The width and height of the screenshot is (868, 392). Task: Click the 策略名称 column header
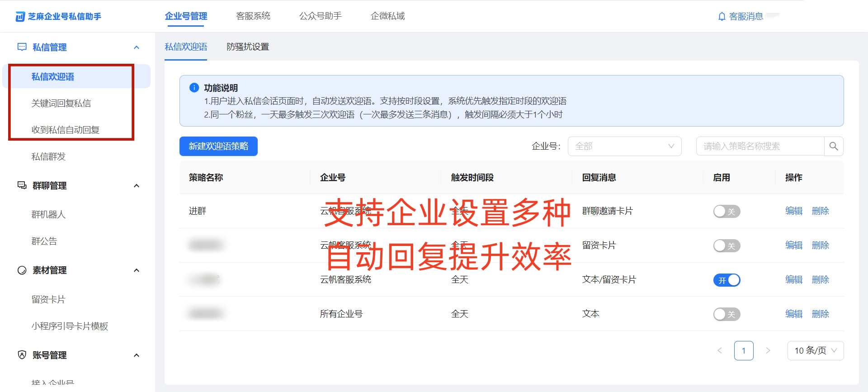click(206, 178)
